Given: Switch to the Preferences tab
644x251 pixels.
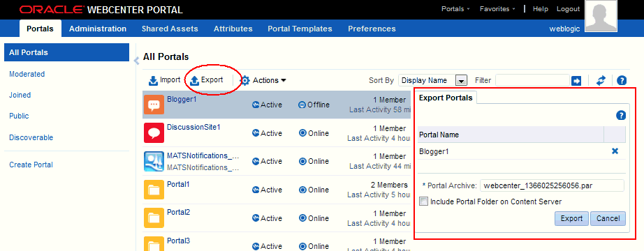Looking at the screenshot, I should pyautogui.click(x=372, y=29).
